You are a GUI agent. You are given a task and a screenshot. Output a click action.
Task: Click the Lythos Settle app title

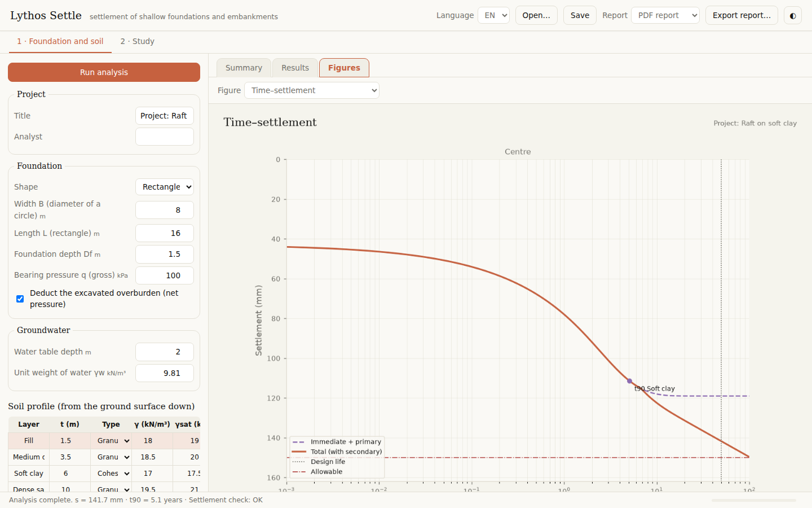(46, 15)
